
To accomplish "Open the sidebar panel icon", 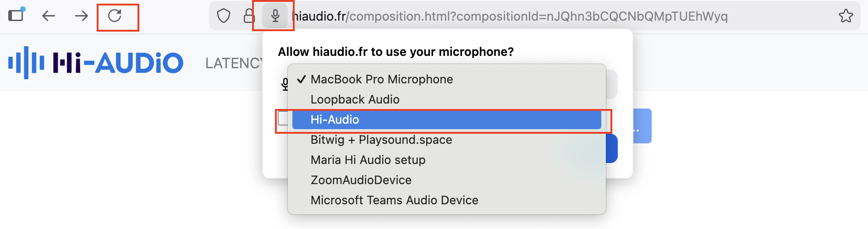I will tap(16, 15).
